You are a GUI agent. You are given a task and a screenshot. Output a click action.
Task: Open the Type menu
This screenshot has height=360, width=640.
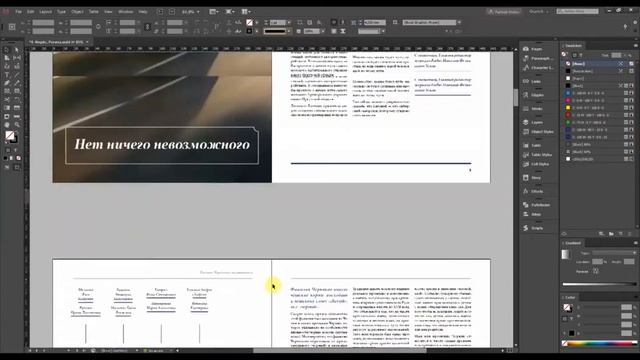pyautogui.click(x=62, y=12)
